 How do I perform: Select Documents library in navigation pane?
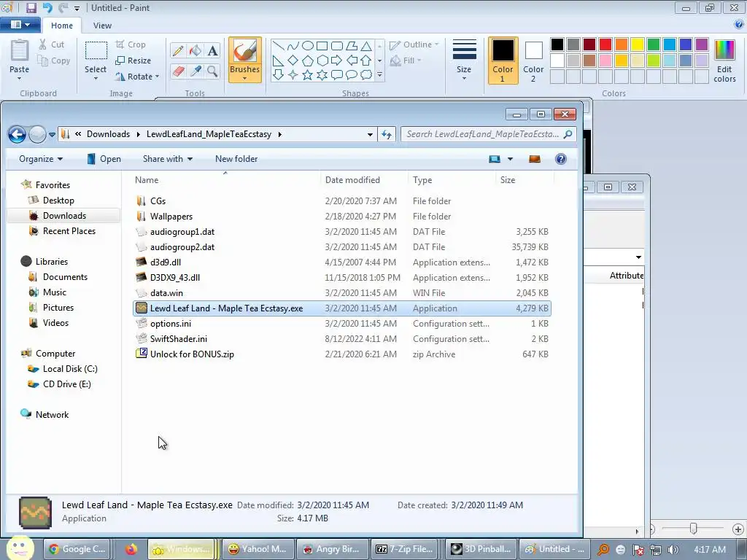click(x=65, y=277)
